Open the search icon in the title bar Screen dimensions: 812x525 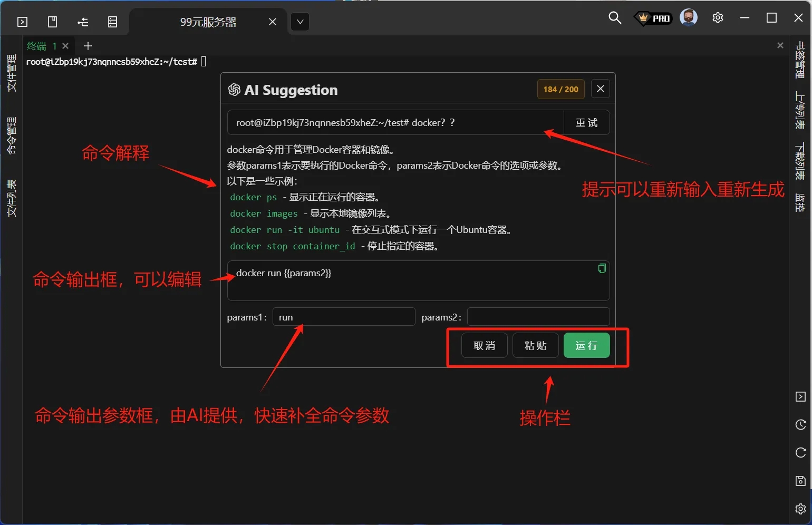coord(615,17)
